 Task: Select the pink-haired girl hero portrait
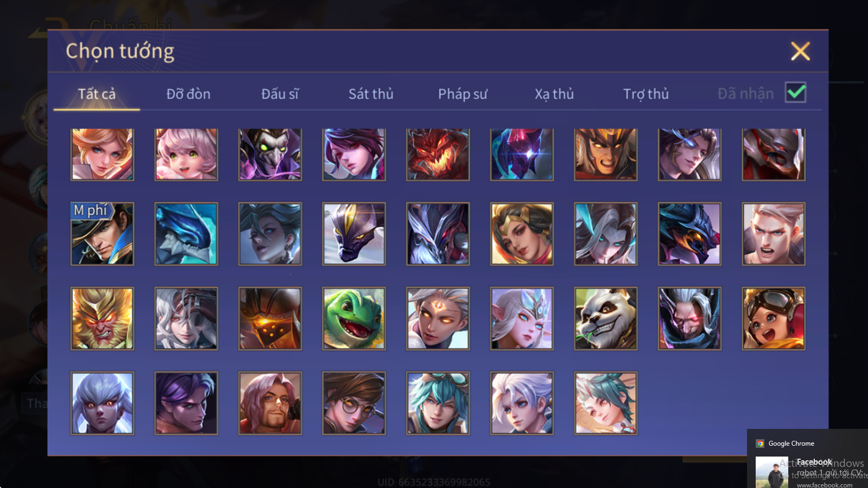click(x=186, y=154)
